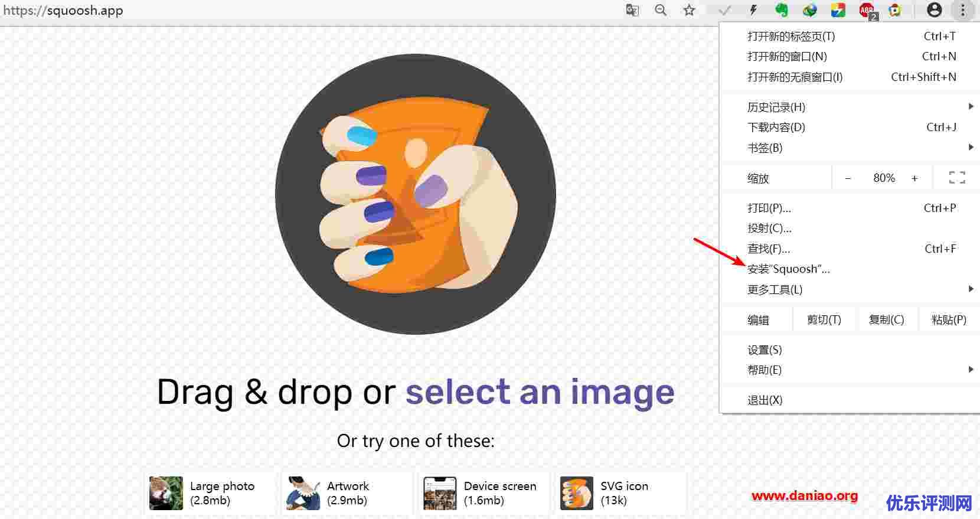This screenshot has width=980, height=519.
Task: Click 复制 (Copy) in the edit row
Action: click(x=886, y=319)
